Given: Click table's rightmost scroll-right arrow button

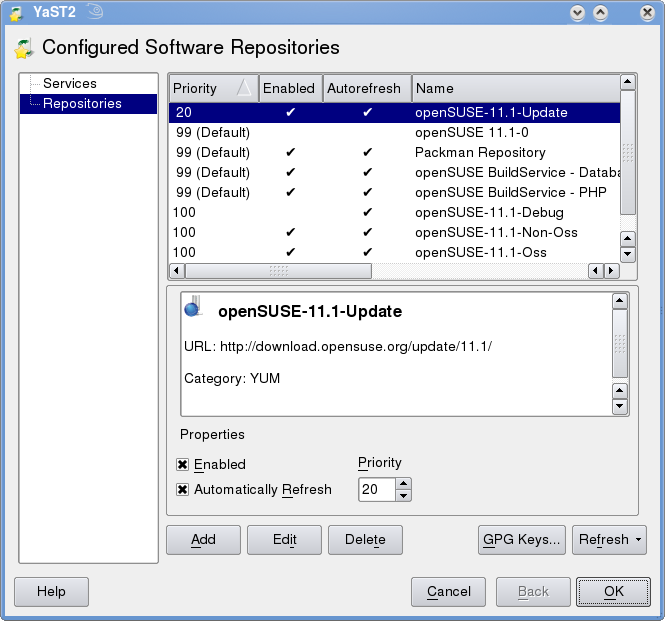Looking at the screenshot, I should click(611, 271).
